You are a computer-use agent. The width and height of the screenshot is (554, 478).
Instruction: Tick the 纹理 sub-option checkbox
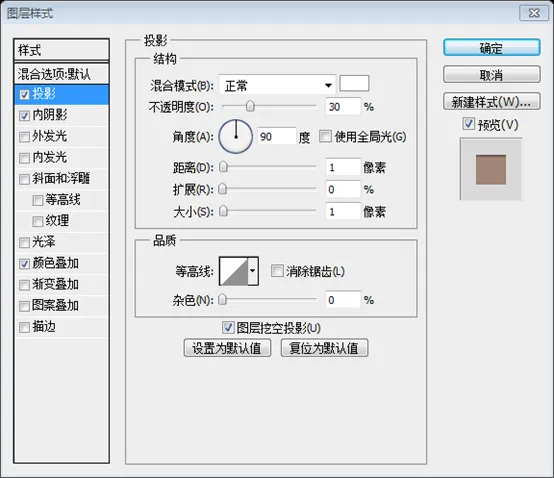pos(37,222)
